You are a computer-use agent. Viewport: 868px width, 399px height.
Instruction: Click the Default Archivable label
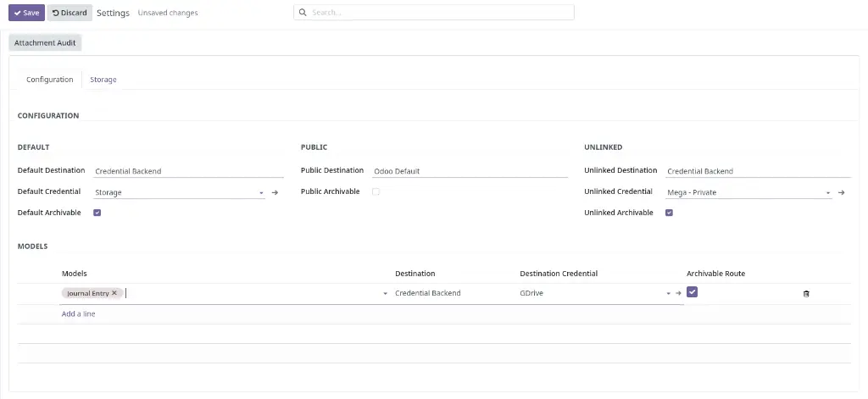click(x=49, y=213)
